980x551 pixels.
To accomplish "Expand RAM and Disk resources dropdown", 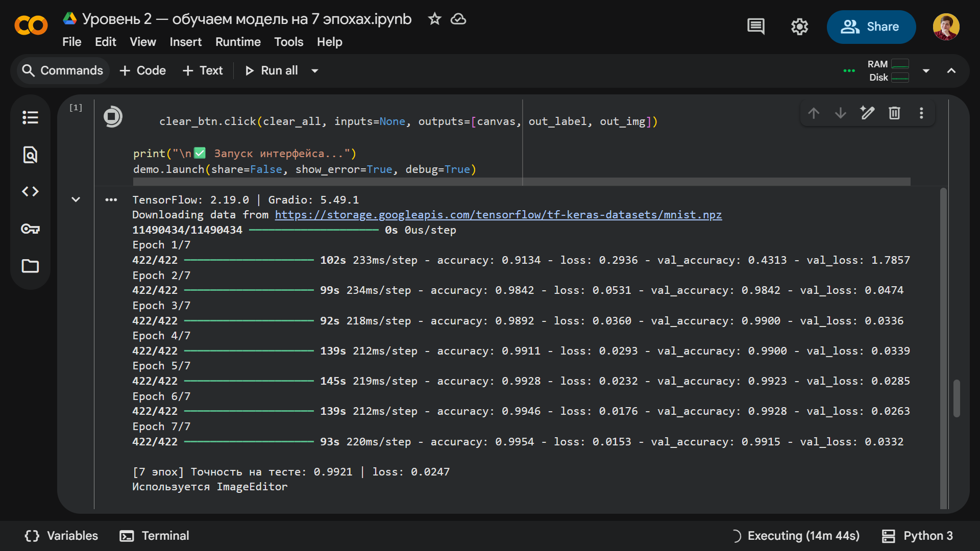I will click(x=926, y=70).
